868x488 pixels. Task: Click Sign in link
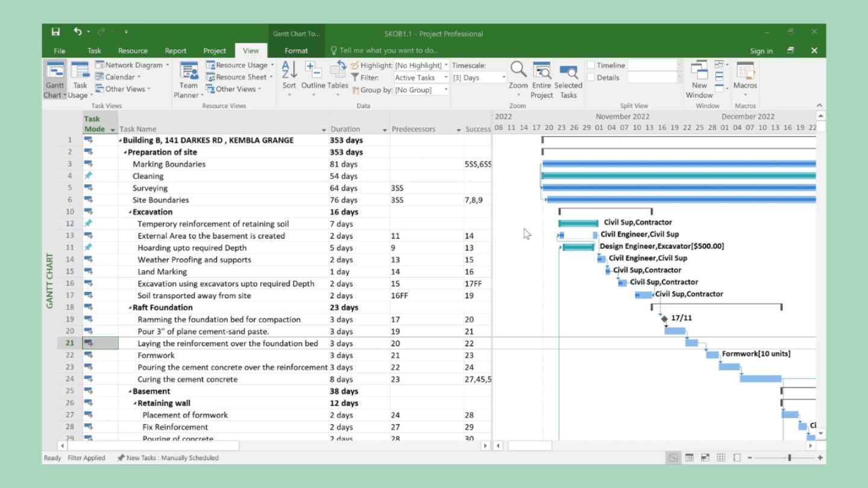[761, 51]
